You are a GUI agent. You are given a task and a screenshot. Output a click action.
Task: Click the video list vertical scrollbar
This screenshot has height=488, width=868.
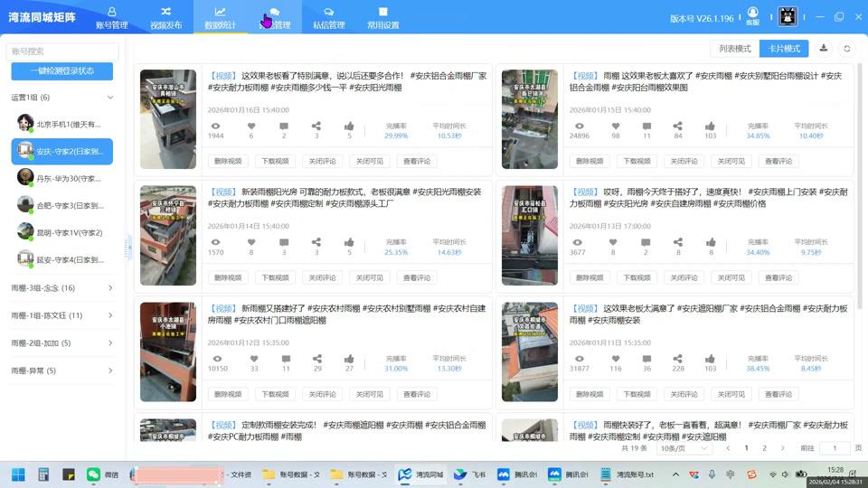pos(859,188)
